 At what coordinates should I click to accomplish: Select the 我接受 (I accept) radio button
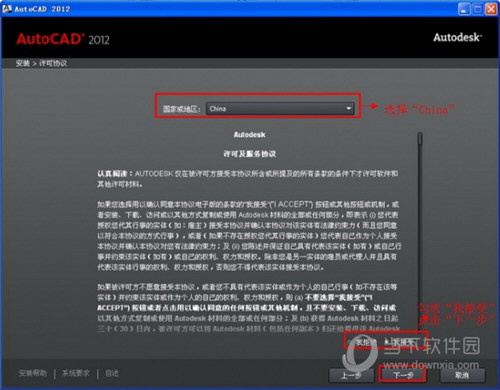386,342
